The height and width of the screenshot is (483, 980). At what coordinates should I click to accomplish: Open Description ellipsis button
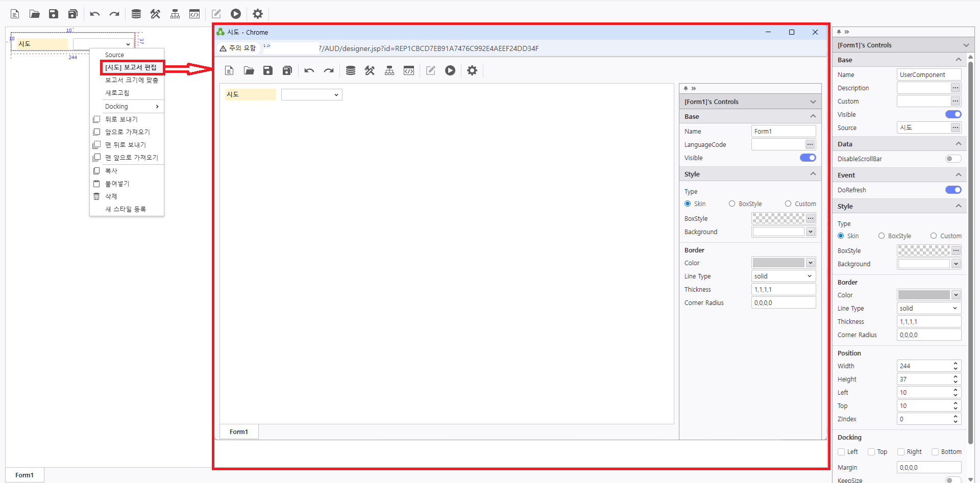[x=955, y=88]
